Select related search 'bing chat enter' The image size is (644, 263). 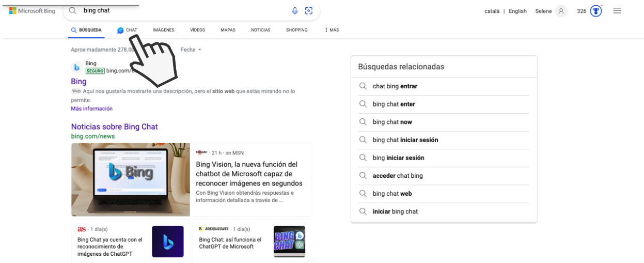pyautogui.click(x=394, y=104)
